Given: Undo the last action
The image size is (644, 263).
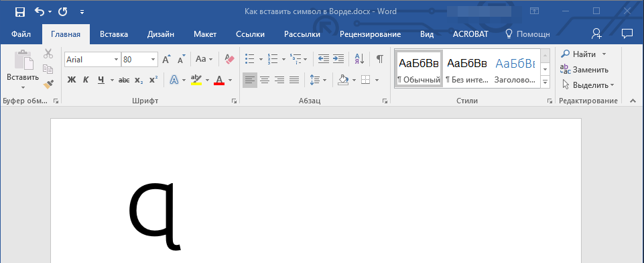Looking at the screenshot, I should point(40,12).
